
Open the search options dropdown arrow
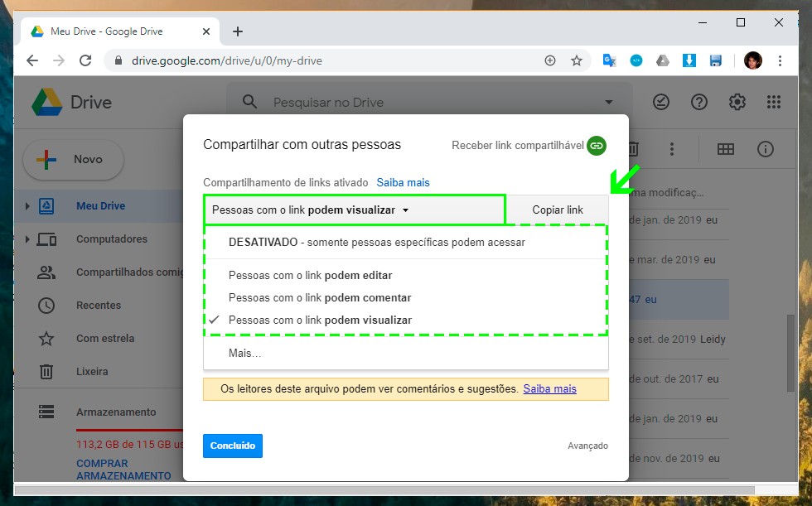609,102
